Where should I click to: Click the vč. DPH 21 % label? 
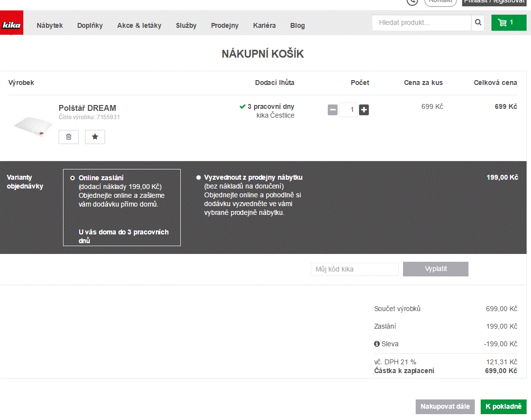395,362
